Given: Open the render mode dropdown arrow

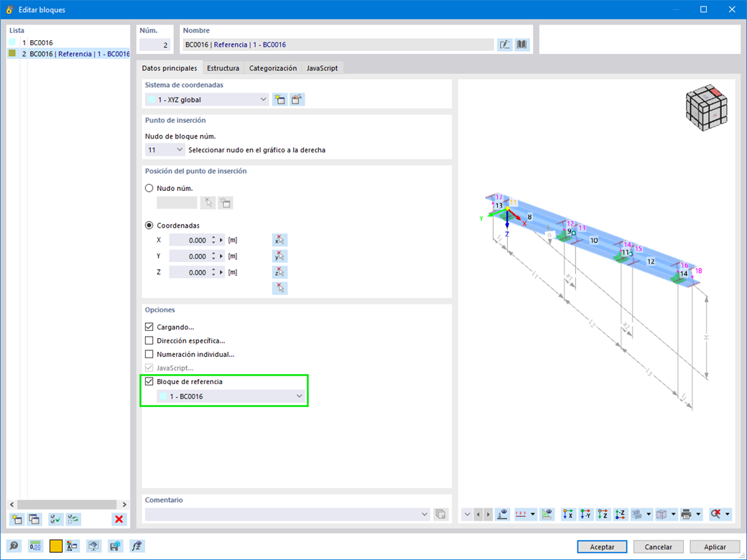Looking at the screenshot, I should click(x=649, y=514).
